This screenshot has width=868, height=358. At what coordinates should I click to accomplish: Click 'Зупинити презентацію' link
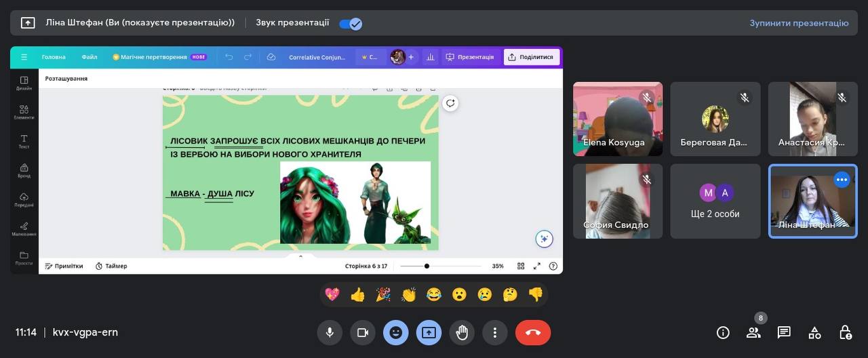tap(799, 23)
